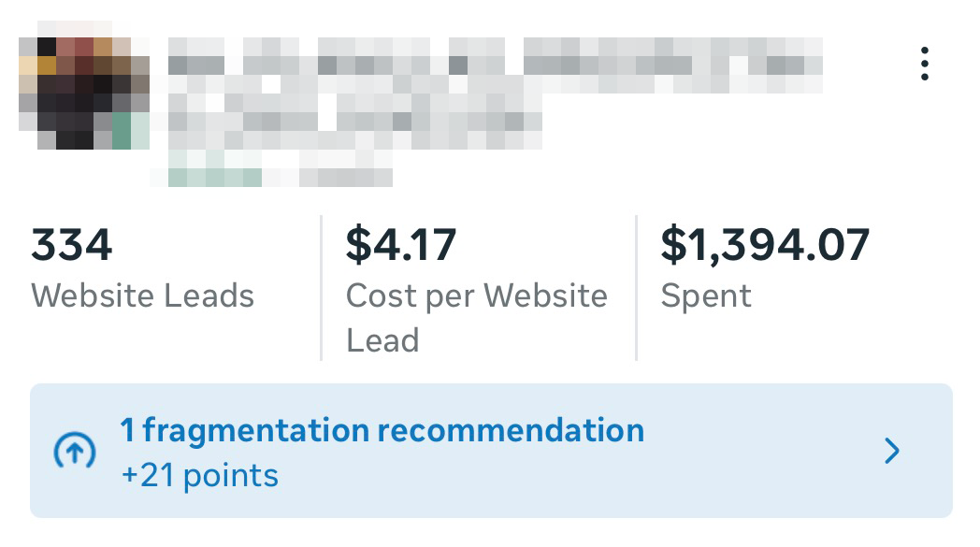Click the blurred green status text

click(x=215, y=177)
